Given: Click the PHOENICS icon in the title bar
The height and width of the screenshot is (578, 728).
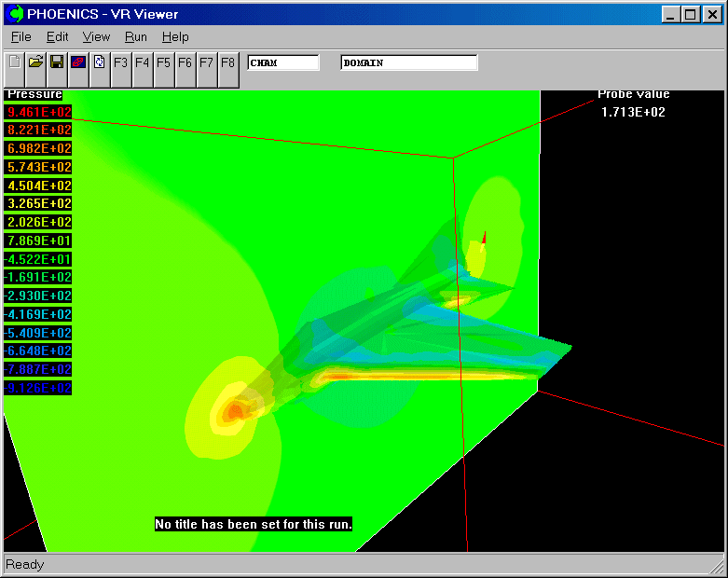Looking at the screenshot, I should pyautogui.click(x=14, y=14).
